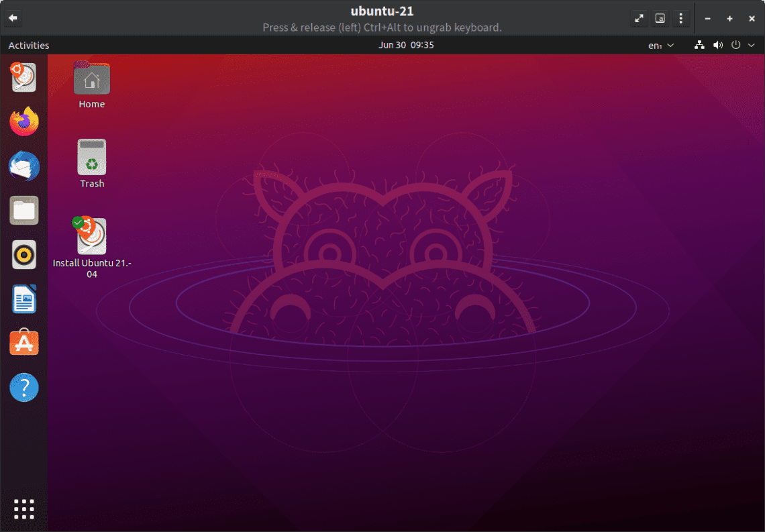Toggle fullscreen mode for the VM window
The height and width of the screenshot is (532, 765).
point(639,18)
